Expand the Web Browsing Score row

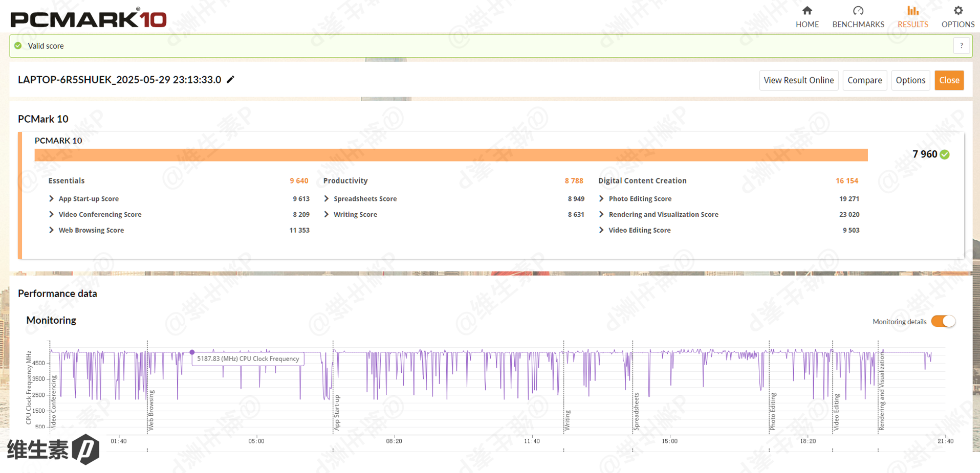point(51,230)
